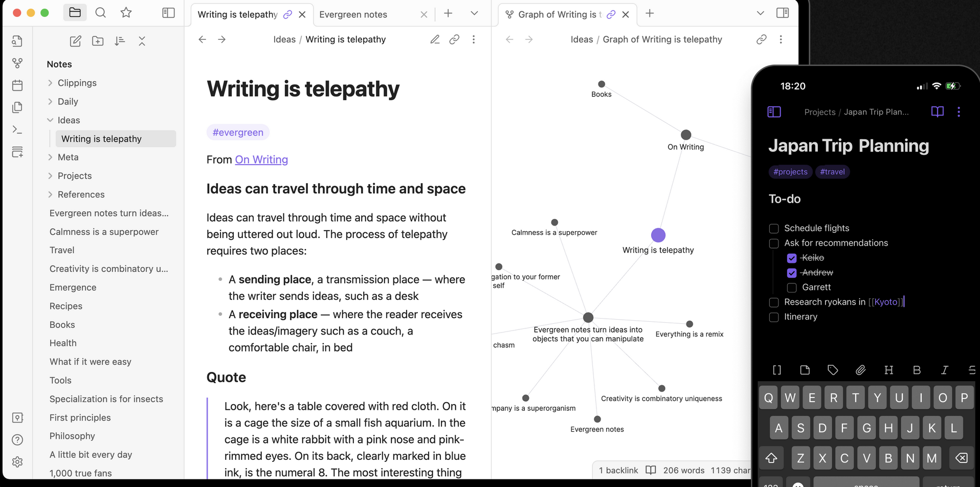Expand the Projects folder
This screenshot has height=487, width=980.
click(50, 176)
